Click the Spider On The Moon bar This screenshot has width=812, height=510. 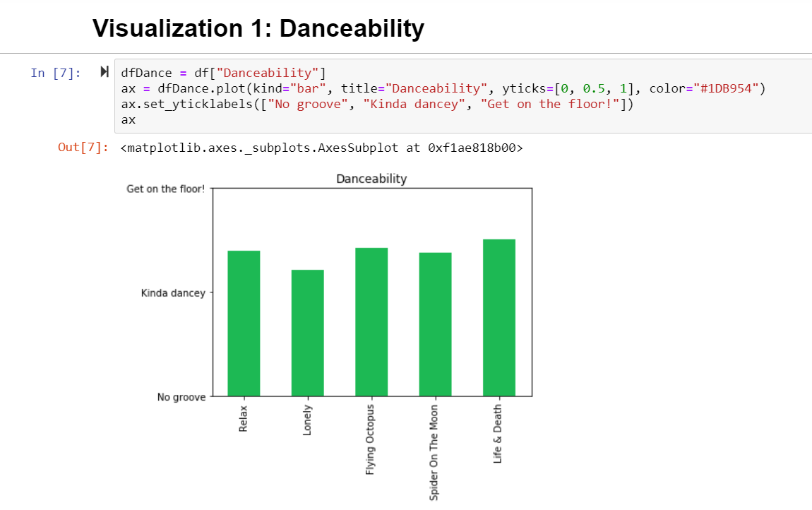pyautogui.click(x=435, y=324)
